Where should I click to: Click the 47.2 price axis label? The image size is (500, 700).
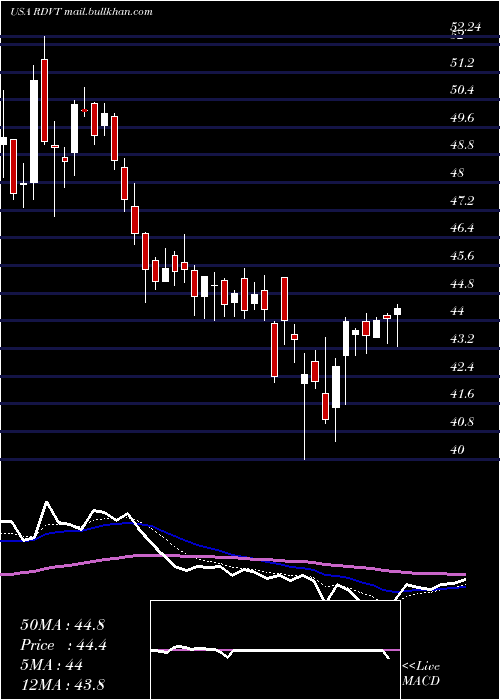[x=462, y=201]
